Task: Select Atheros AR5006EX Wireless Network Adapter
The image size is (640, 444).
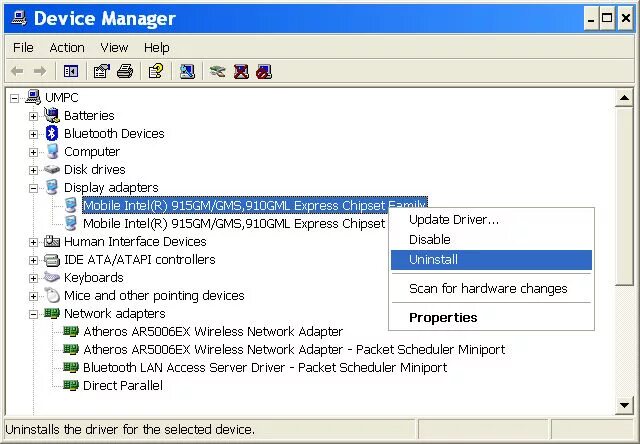Action: 213,331
